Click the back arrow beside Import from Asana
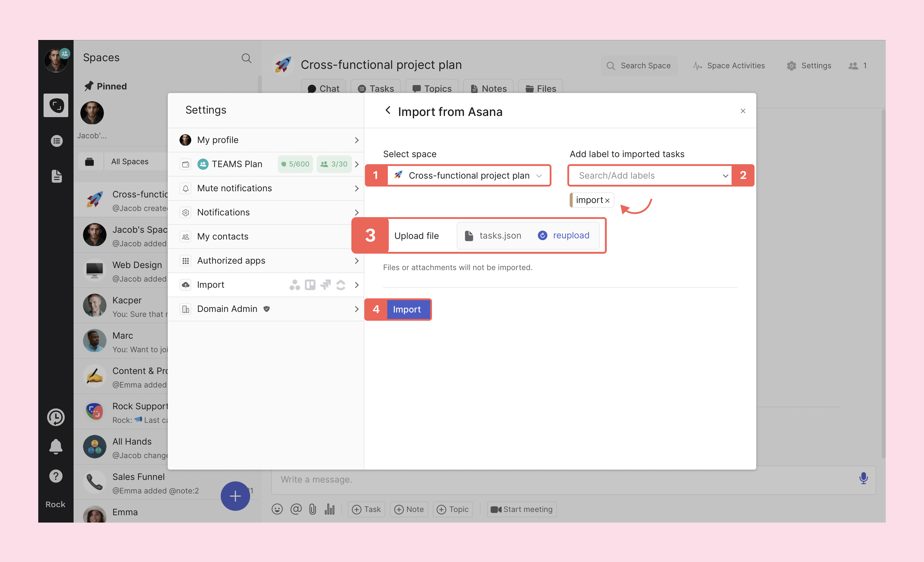The image size is (924, 562). (x=388, y=111)
